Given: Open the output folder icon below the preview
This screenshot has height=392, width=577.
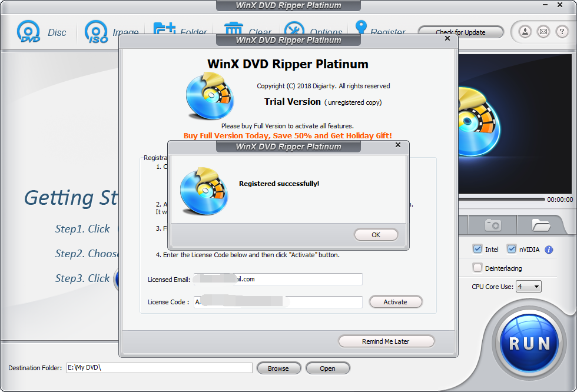Looking at the screenshot, I should (540, 225).
